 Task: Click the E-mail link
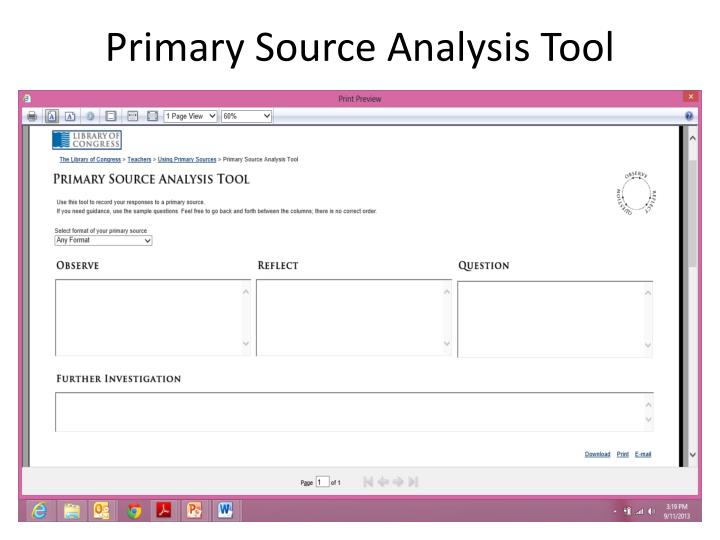coord(643,454)
